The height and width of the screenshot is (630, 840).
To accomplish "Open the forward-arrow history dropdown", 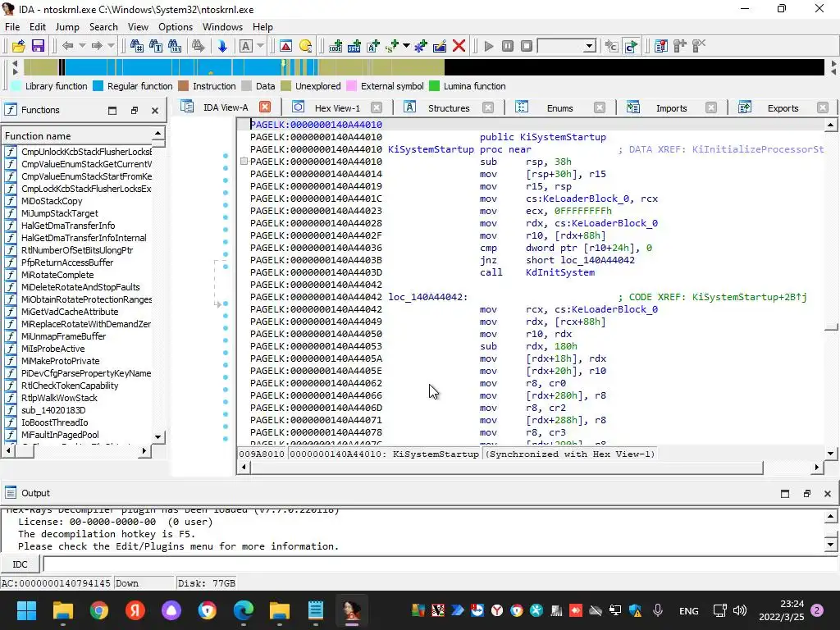I will point(111,46).
